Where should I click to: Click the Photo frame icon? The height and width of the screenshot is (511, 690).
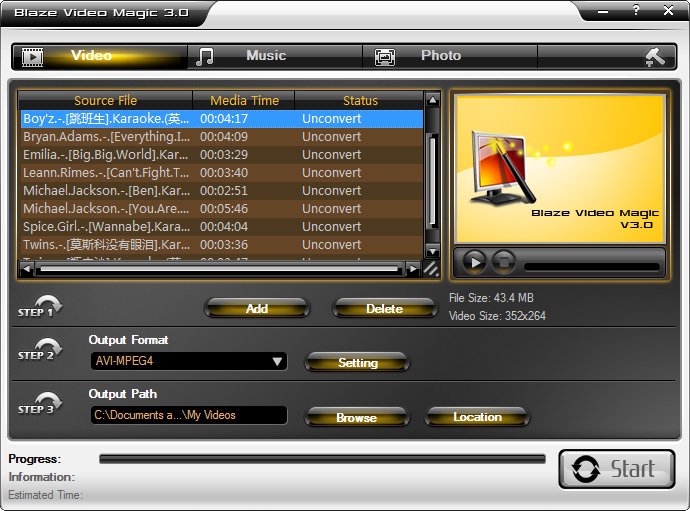(385, 57)
